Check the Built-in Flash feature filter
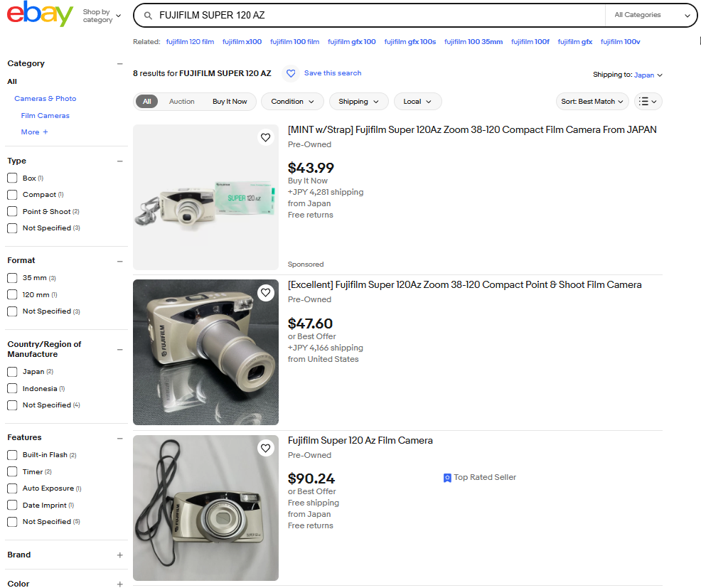This screenshot has width=701, height=588. 13,455
